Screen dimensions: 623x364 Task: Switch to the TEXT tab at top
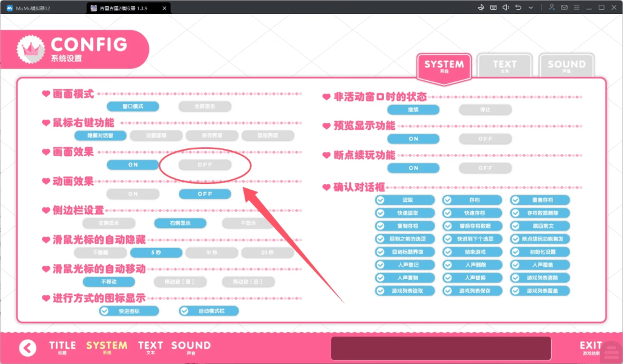504,66
